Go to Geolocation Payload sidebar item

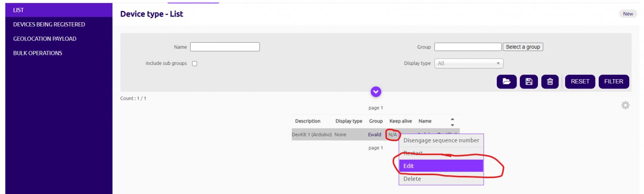tap(45, 39)
